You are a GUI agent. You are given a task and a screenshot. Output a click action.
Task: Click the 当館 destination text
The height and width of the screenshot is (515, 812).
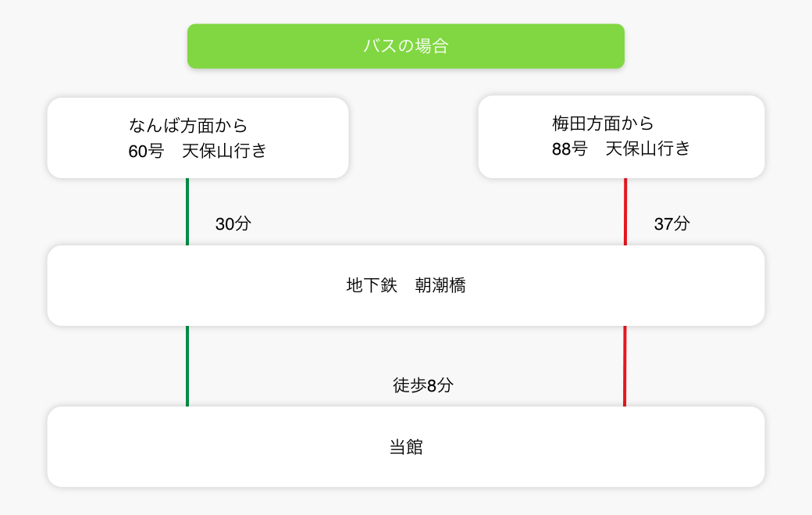406,448
